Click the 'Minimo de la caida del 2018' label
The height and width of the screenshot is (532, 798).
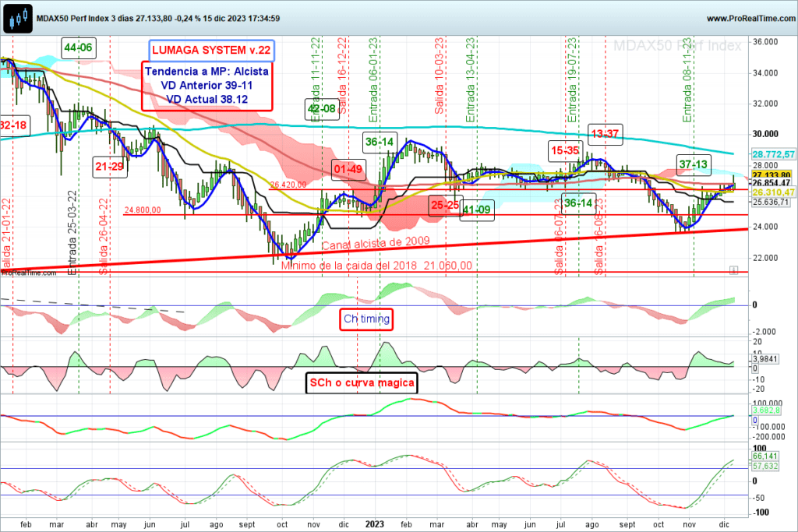(348, 266)
